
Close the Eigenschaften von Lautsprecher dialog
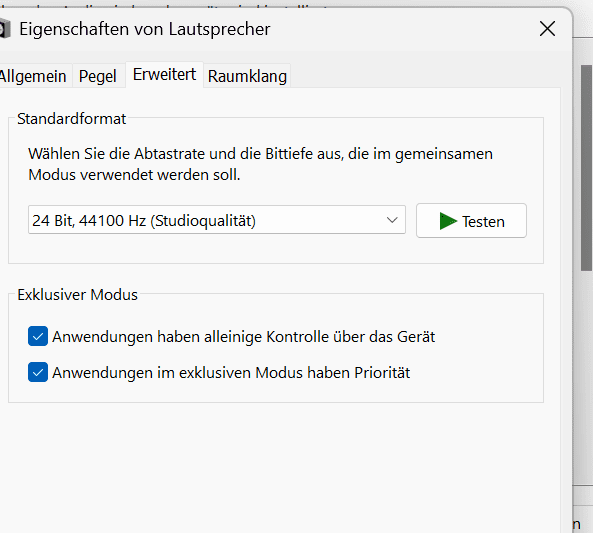(x=547, y=29)
